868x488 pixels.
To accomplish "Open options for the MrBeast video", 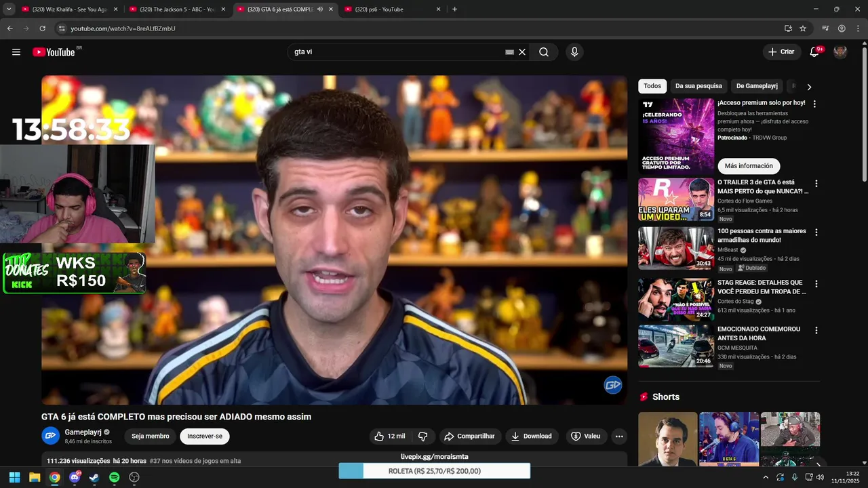I will point(816,232).
